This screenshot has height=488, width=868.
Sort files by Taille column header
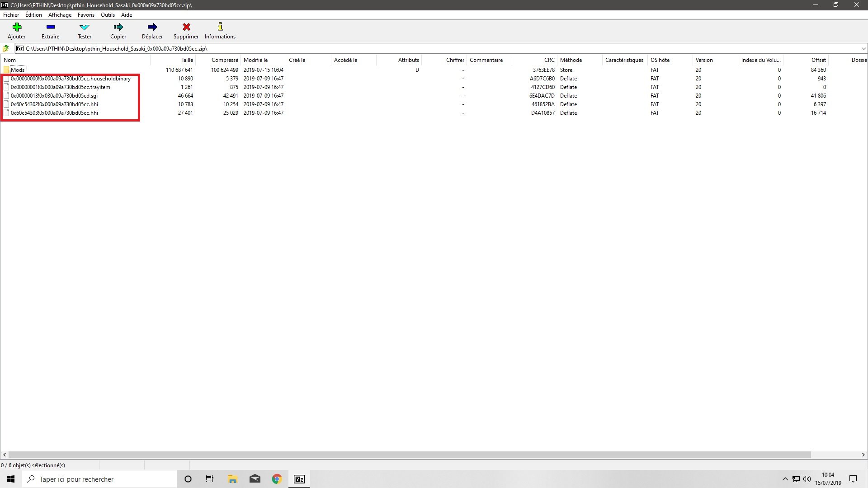[x=187, y=60]
